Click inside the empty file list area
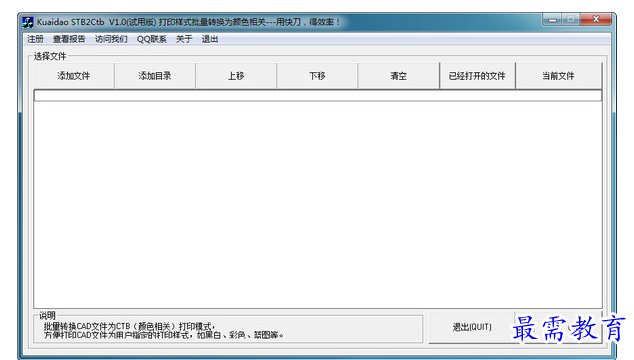This screenshot has height=360, width=634. [318, 204]
